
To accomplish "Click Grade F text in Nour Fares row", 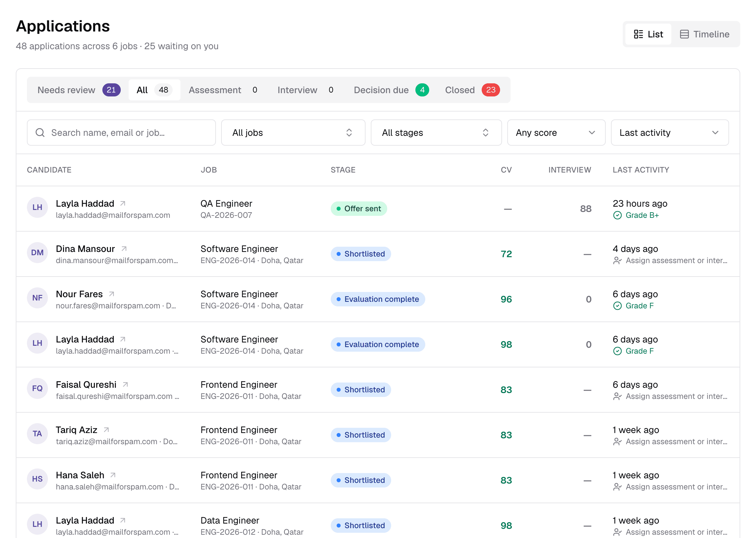I will click(640, 306).
